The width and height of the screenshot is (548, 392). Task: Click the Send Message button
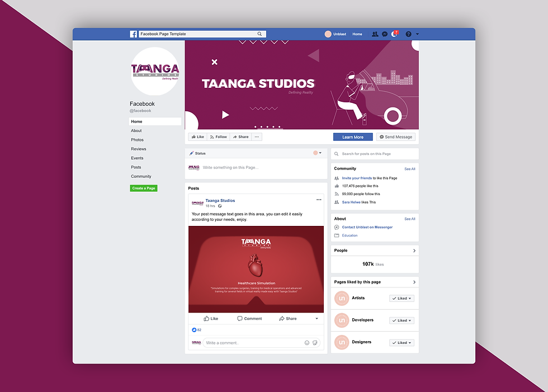click(x=396, y=137)
